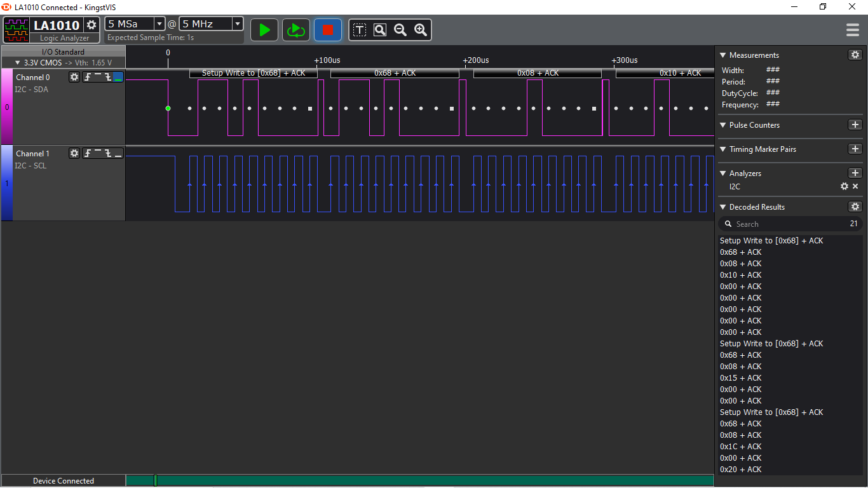Click the green trigger point on SDA waveform
Image resolution: width=868 pixels, height=488 pixels.
[x=168, y=108]
